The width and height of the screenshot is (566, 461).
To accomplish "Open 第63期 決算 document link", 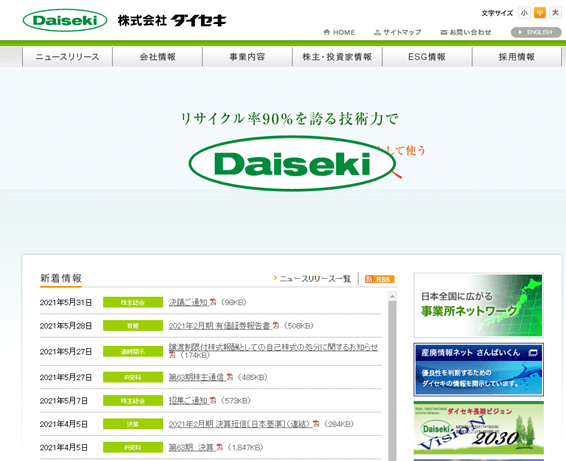I will pyautogui.click(x=192, y=447).
